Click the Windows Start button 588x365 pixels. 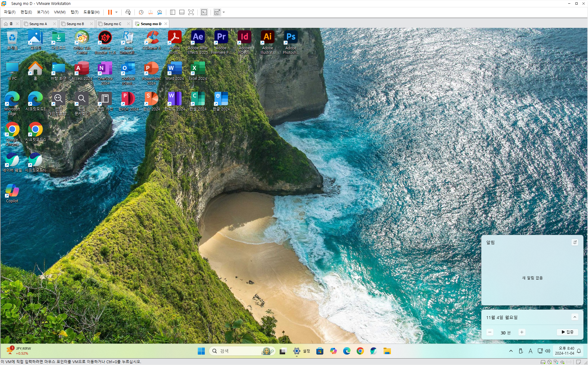pos(201,351)
